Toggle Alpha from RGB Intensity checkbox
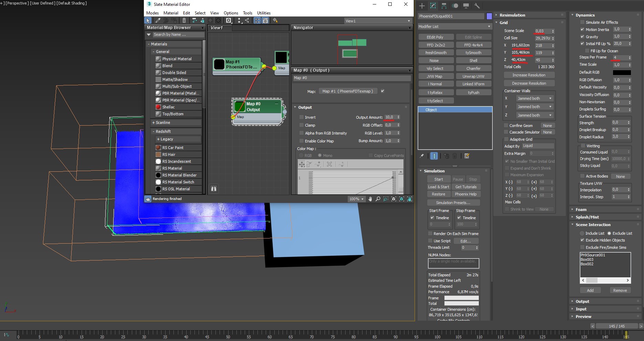The height and width of the screenshot is (341, 644). [302, 133]
